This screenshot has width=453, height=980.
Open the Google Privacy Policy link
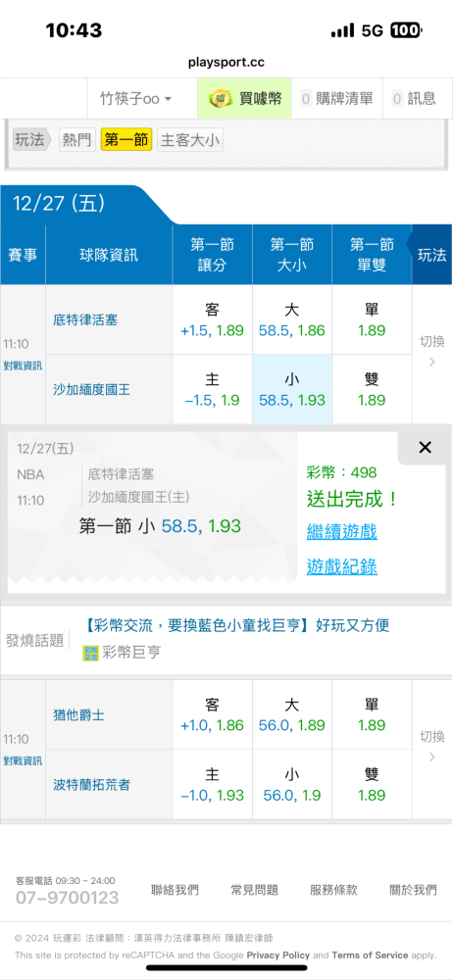277,955
